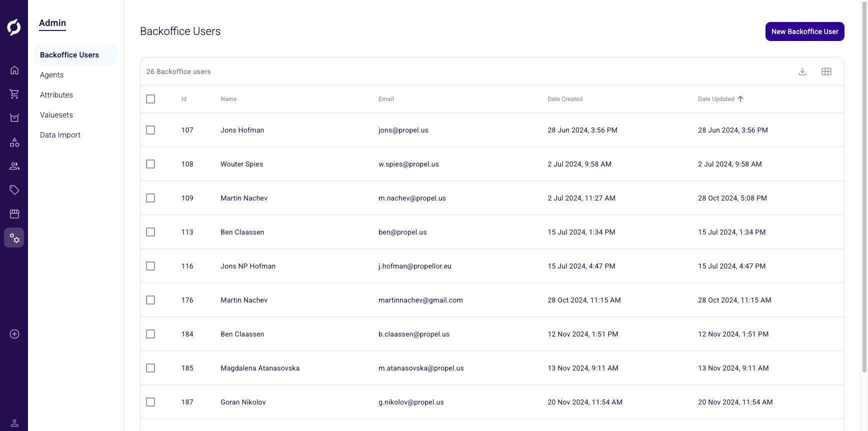This screenshot has width=868, height=431.
Task: Check the box for user 176
Action: [x=150, y=300]
